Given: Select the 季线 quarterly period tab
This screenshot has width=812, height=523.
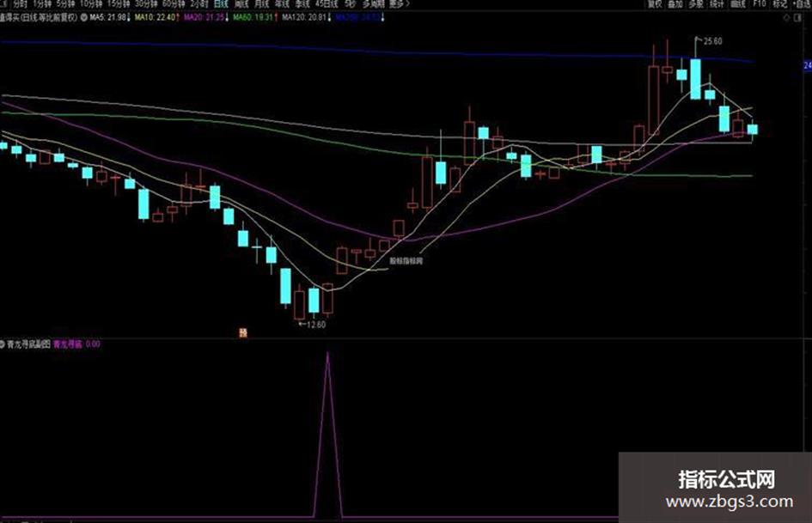Looking at the screenshot, I should [x=302, y=3].
